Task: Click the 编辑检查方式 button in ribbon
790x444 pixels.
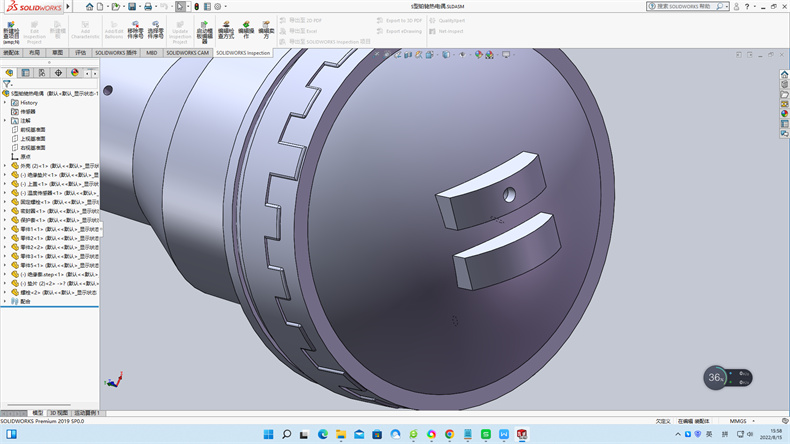Action: (x=226, y=29)
